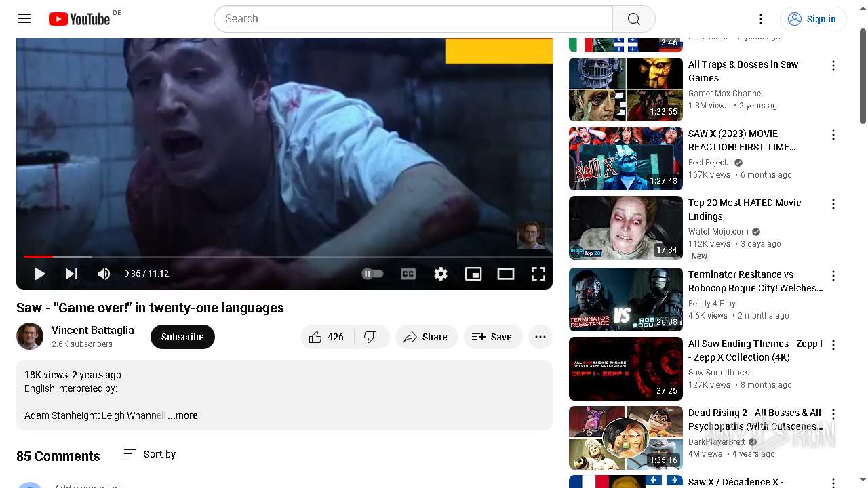
Task: Enter full screen mode
Action: tap(538, 274)
